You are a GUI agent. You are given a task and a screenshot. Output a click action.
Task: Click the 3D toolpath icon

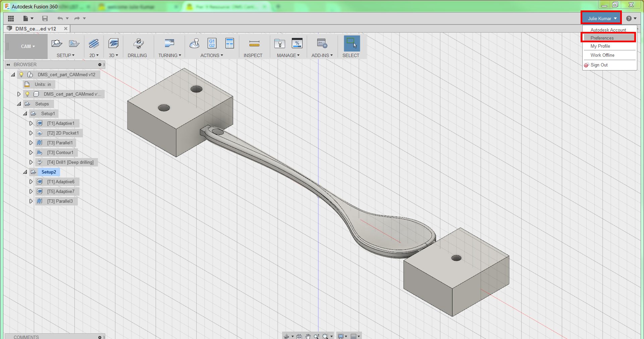tap(113, 43)
